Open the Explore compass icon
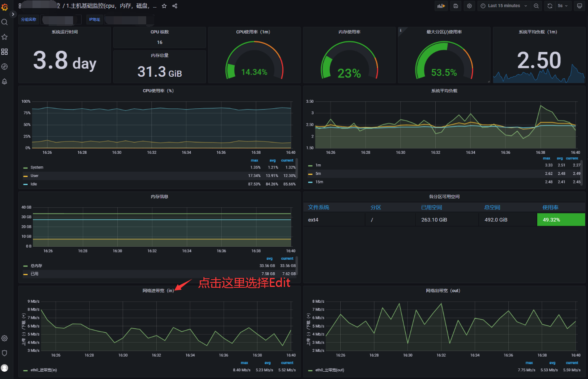This screenshot has height=379, width=588. tap(4, 67)
